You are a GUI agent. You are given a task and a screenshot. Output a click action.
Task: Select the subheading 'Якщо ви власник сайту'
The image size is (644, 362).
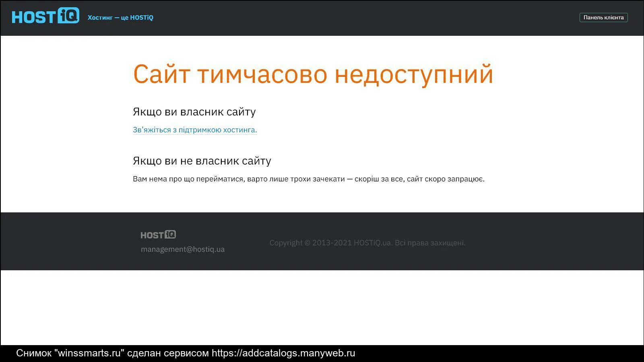coord(194,112)
